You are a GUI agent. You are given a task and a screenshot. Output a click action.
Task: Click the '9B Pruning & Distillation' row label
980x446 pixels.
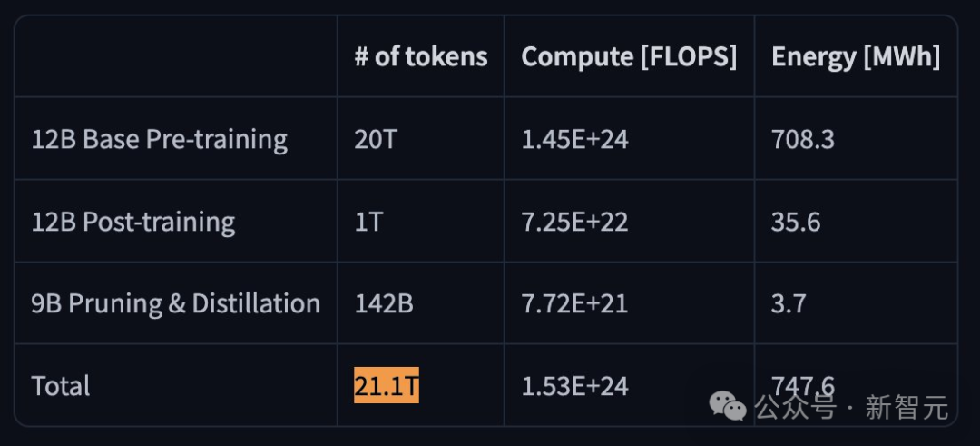pos(176,303)
